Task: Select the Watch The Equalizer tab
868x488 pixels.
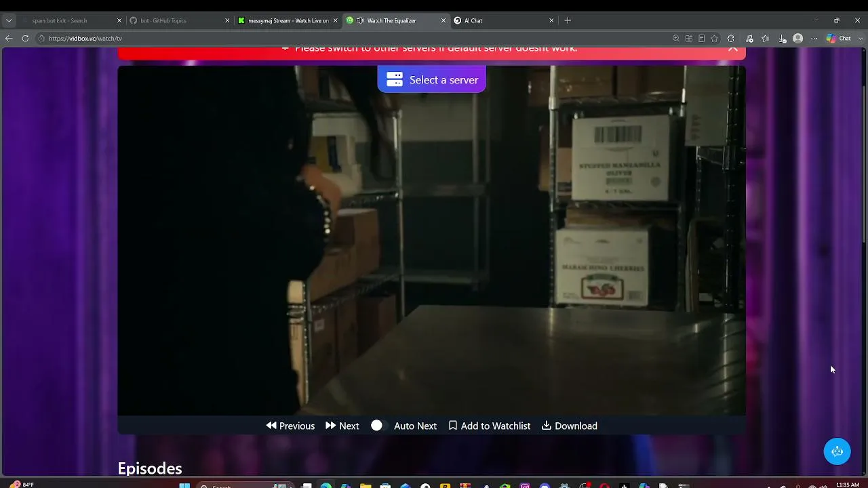Action: point(396,20)
